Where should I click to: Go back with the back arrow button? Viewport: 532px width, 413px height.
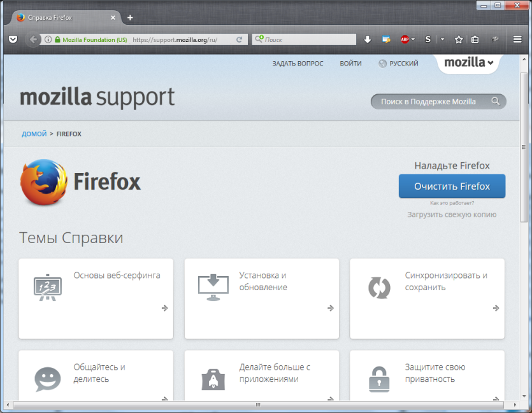click(33, 39)
